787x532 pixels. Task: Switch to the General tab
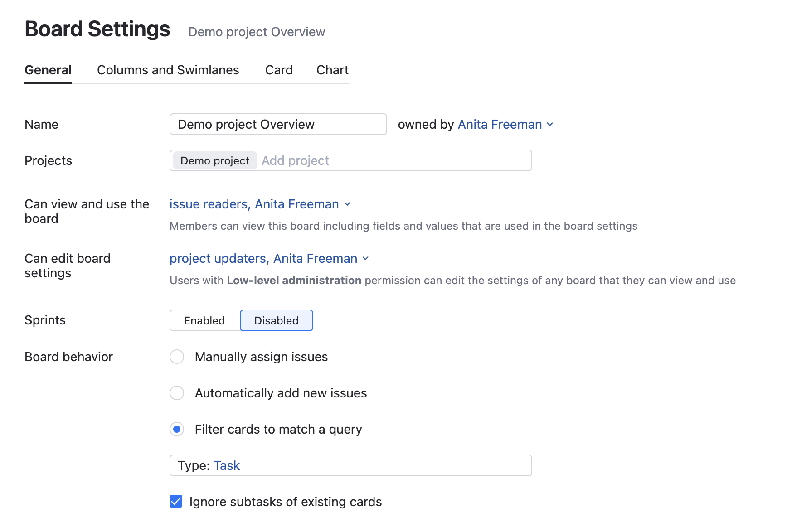click(x=48, y=70)
